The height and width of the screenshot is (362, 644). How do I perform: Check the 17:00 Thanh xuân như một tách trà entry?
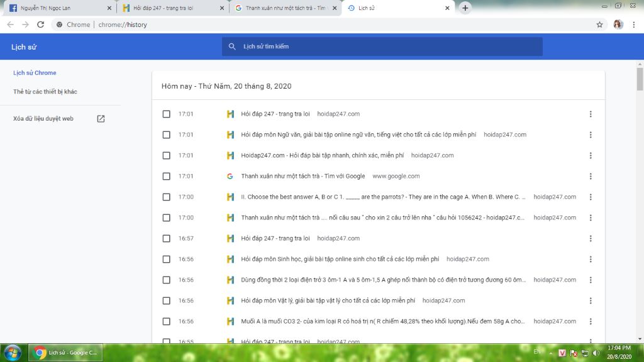(x=166, y=217)
